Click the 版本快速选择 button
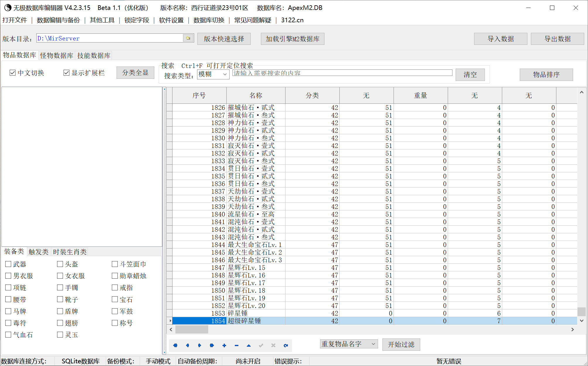Viewport: 588px width, 366px height. point(224,39)
